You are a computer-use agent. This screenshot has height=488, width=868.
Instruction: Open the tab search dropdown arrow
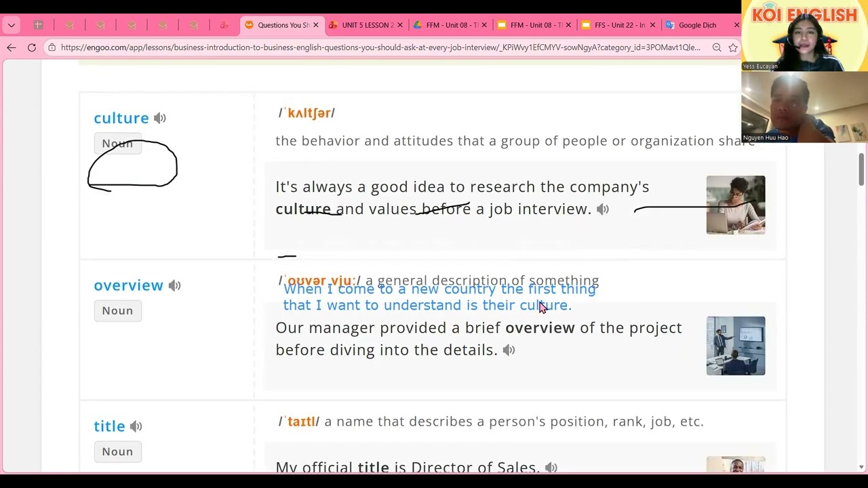[x=12, y=25]
